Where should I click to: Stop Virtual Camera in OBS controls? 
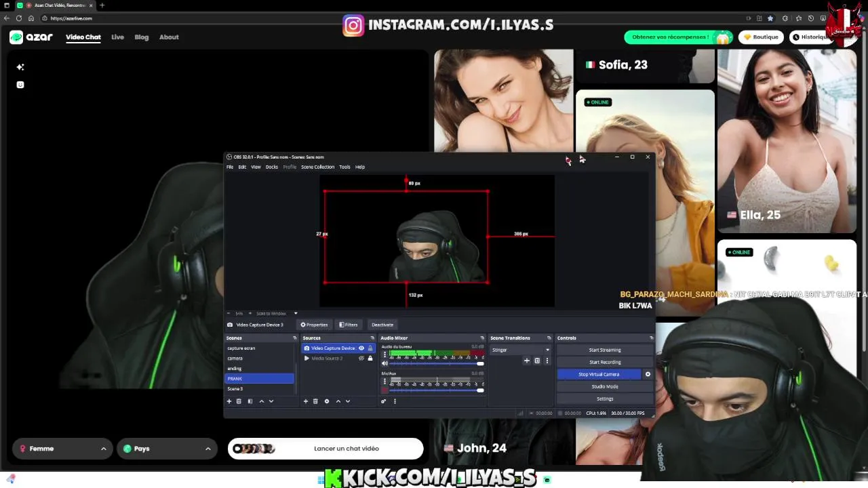(599, 374)
